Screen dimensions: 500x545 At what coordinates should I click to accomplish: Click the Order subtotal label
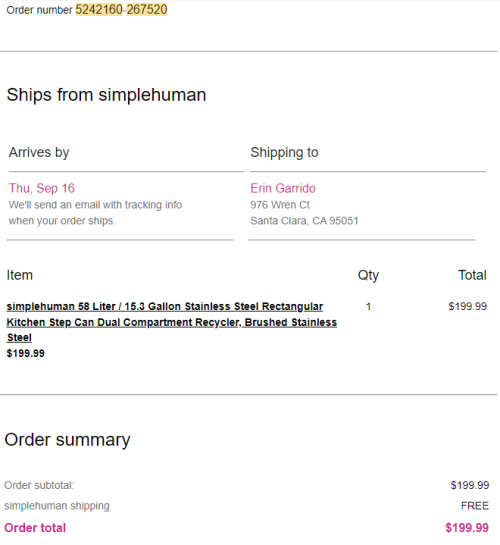(x=39, y=485)
